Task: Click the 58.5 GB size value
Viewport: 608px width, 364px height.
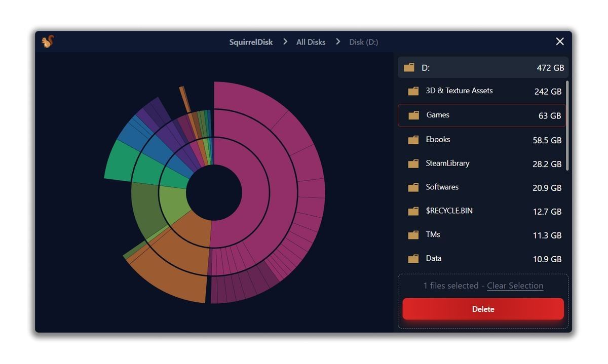Action: tap(547, 140)
